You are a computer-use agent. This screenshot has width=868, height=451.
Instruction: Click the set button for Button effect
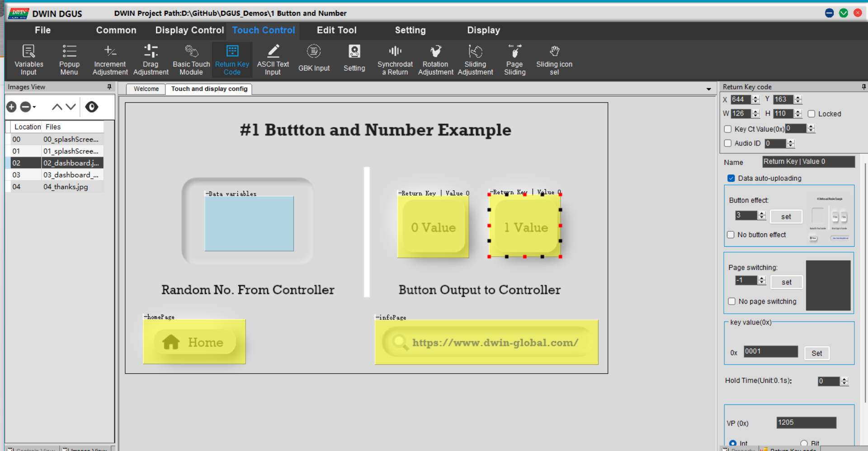[786, 216]
